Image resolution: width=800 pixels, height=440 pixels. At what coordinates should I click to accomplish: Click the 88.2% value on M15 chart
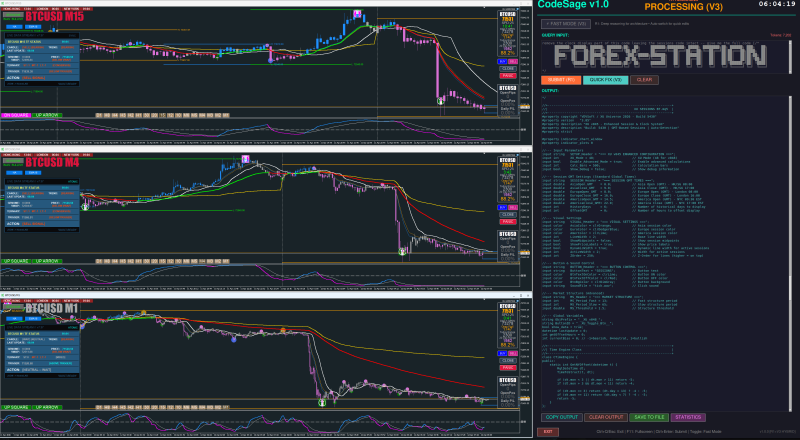click(508, 53)
